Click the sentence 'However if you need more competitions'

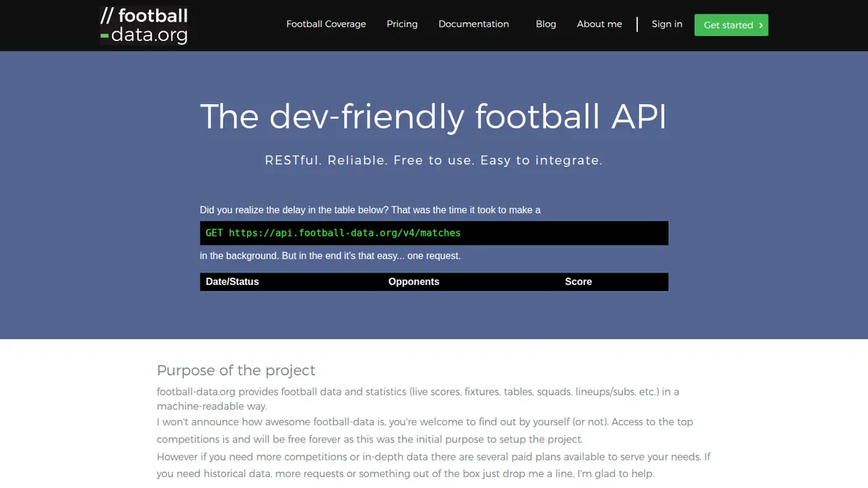(434, 466)
